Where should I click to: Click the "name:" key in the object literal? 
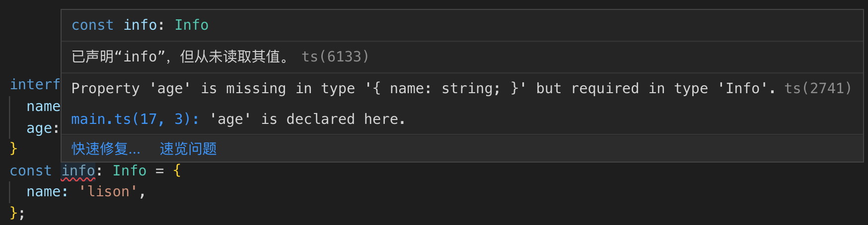click(47, 192)
